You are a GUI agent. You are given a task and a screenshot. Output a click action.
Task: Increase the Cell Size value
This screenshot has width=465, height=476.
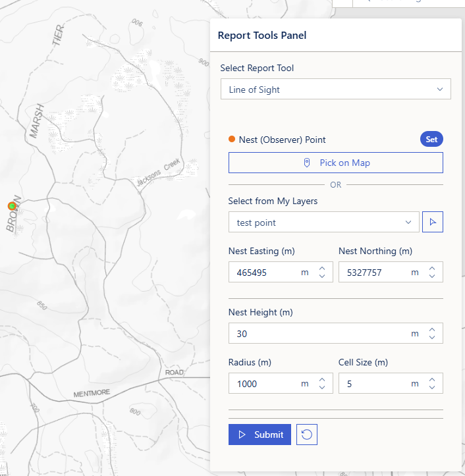[432, 380]
